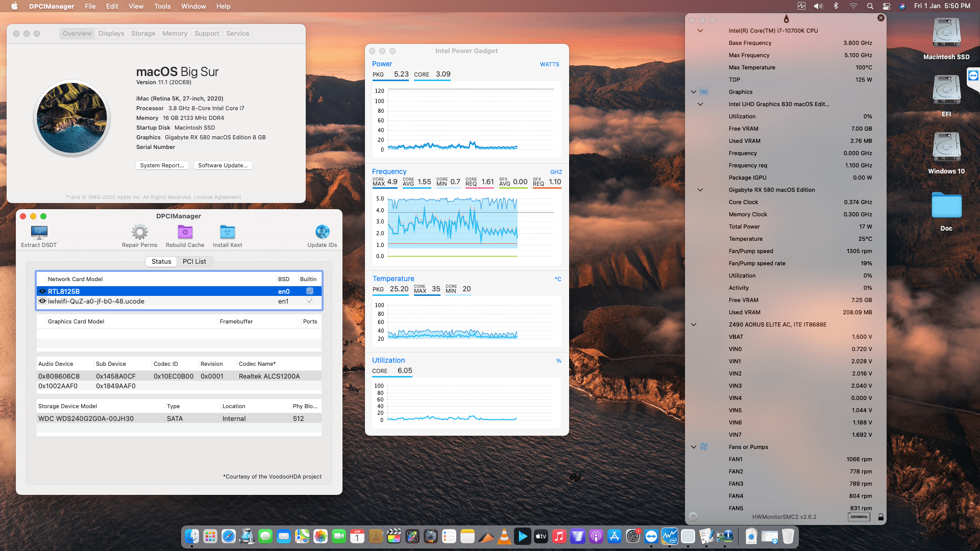Screen dimensions: 980x551
Task: Switch to the Support tab
Action: click(207, 33)
